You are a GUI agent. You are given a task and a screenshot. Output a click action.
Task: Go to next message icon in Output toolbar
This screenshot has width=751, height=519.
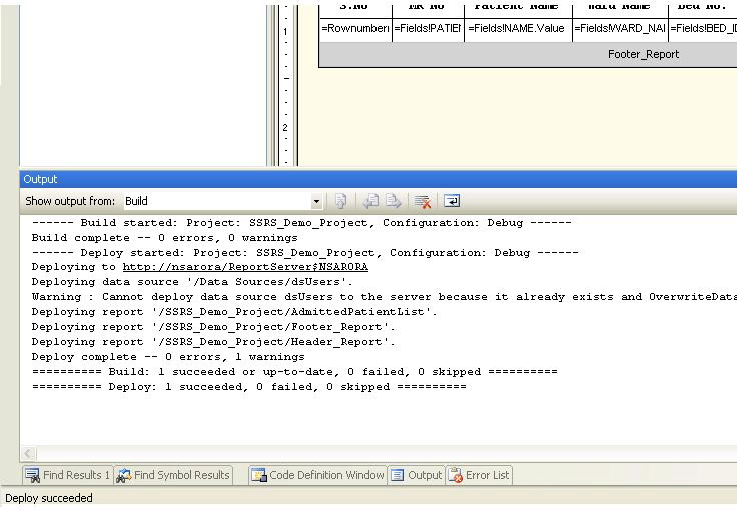pyautogui.click(x=394, y=201)
